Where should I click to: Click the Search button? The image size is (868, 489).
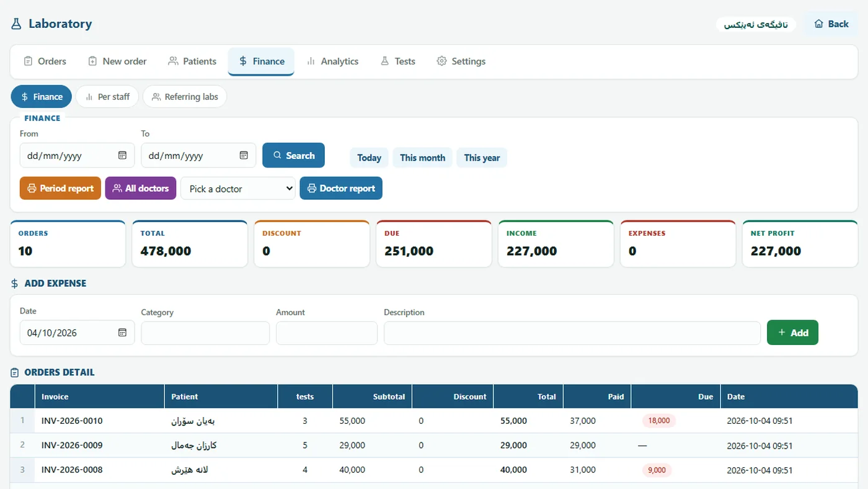click(293, 156)
